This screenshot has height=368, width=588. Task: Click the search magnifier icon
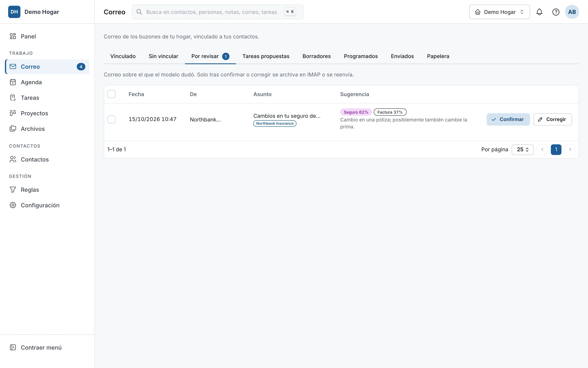[139, 12]
